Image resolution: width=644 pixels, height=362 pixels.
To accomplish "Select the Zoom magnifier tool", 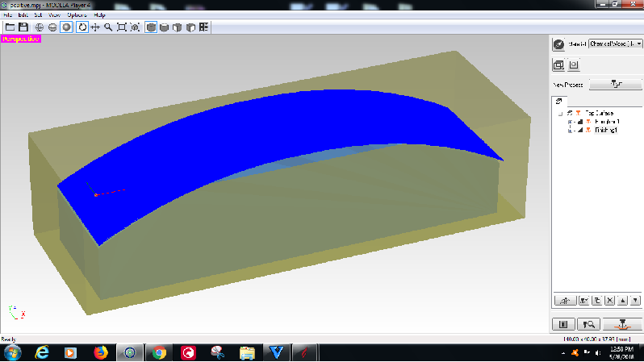I will (x=108, y=27).
